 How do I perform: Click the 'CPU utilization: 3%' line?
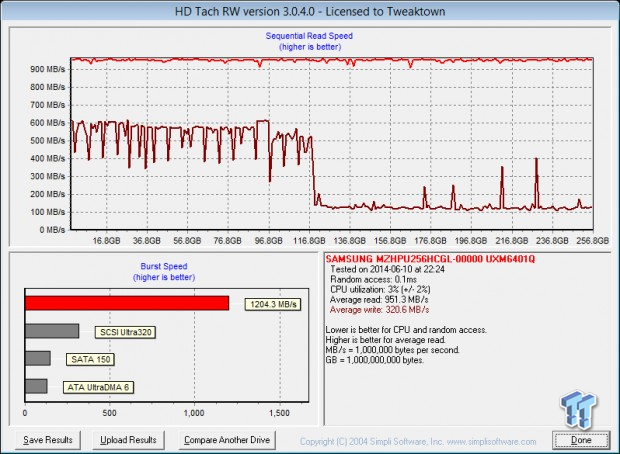[x=380, y=289]
